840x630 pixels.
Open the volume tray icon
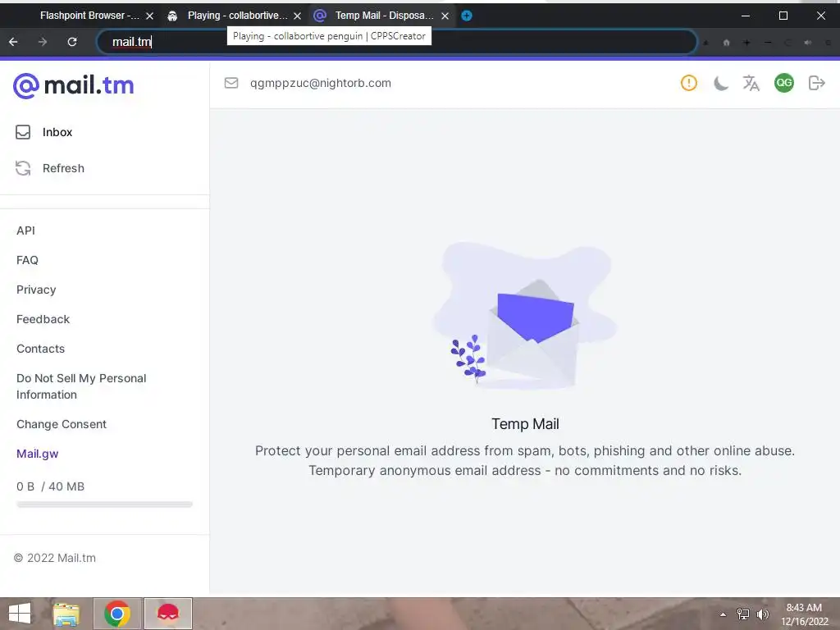pyautogui.click(x=762, y=614)
